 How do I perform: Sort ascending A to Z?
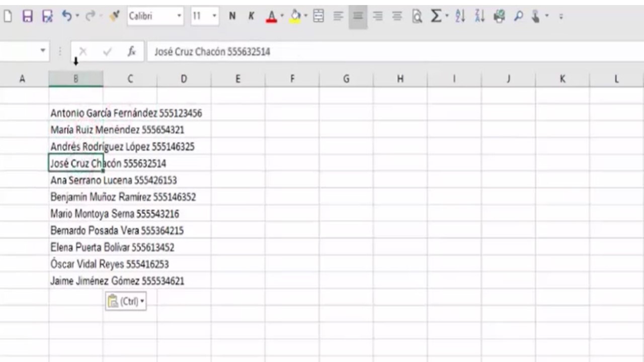click(x=460, y=17)
